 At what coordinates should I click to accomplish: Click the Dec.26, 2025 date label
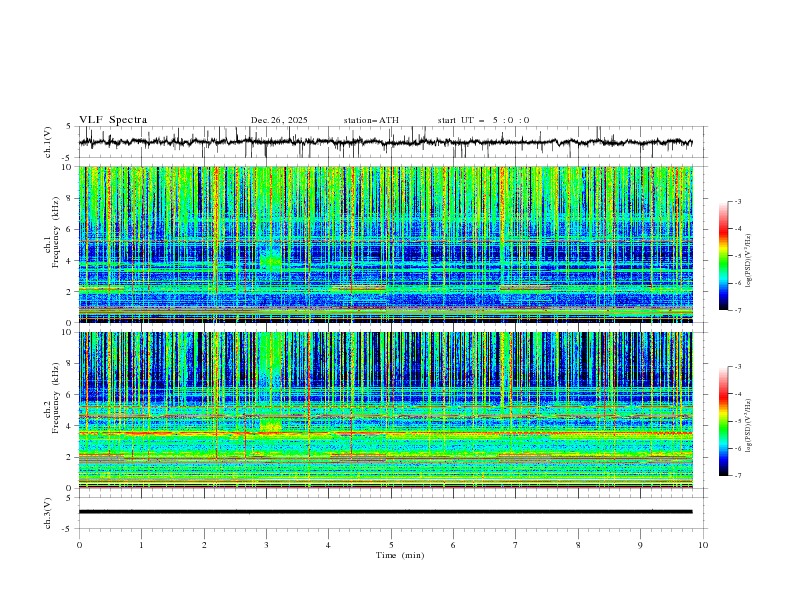pos(279,120)
